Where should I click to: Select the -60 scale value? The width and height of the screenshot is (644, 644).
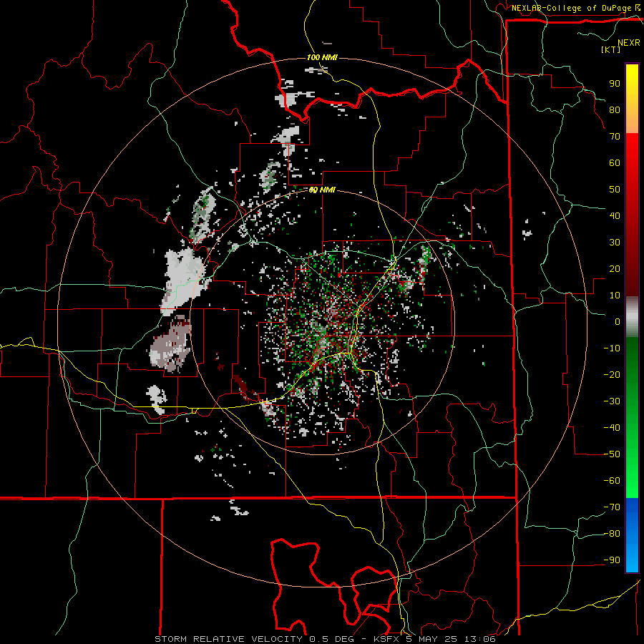point(612,481)
